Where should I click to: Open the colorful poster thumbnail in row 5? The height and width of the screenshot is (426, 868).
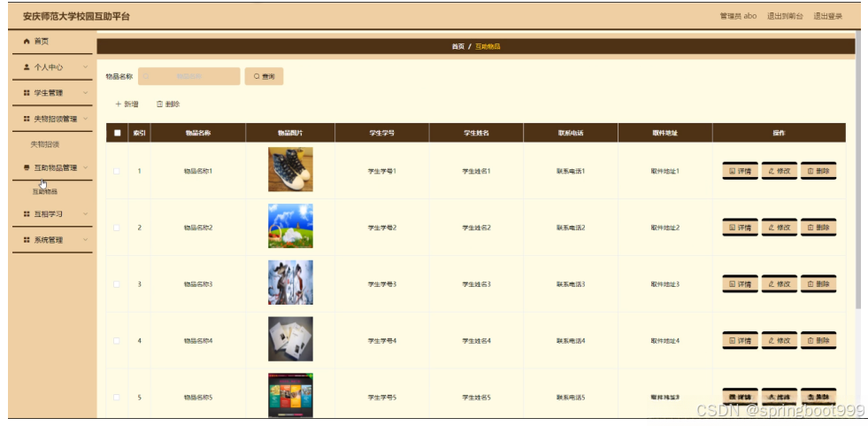point(290,395)
